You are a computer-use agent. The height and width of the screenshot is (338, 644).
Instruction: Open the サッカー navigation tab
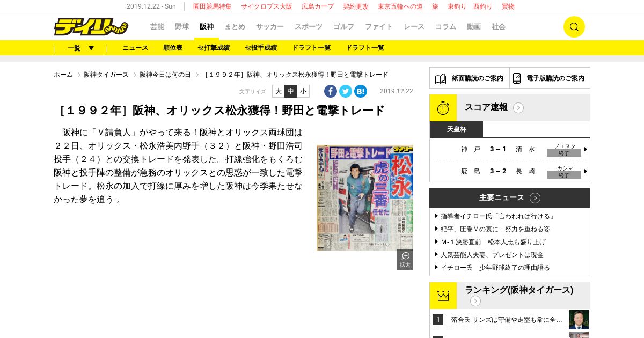pos(270,27)
